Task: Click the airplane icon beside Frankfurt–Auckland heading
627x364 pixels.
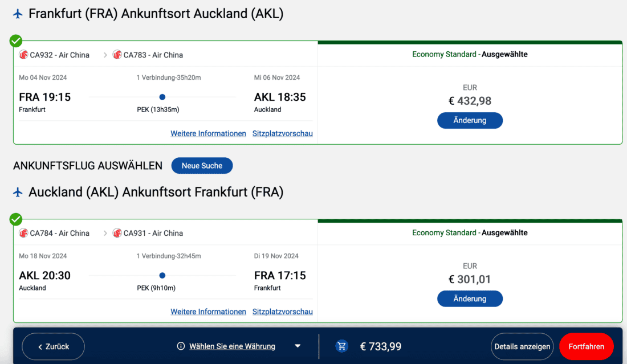Action: (18, 14)
